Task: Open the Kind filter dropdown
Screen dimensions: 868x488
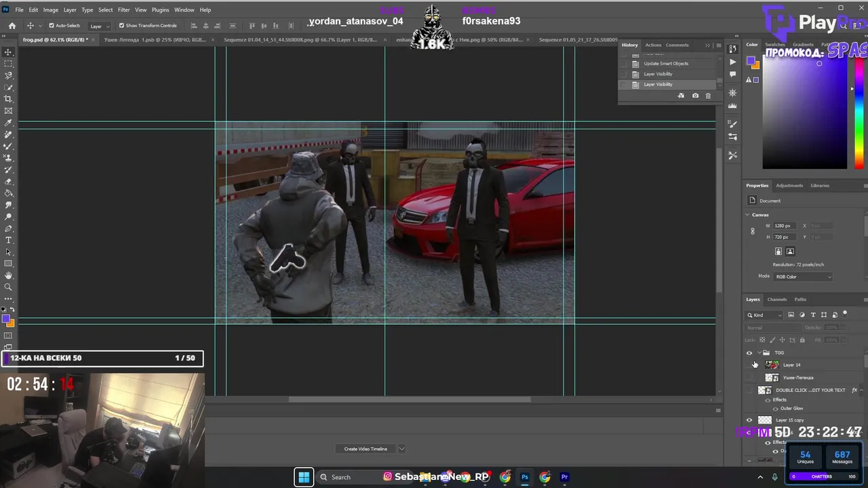Action: [765, 315]
